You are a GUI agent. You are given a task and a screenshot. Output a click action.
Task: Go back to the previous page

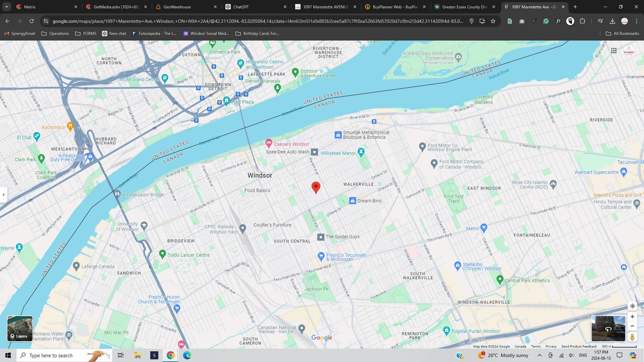coord(7,21)
